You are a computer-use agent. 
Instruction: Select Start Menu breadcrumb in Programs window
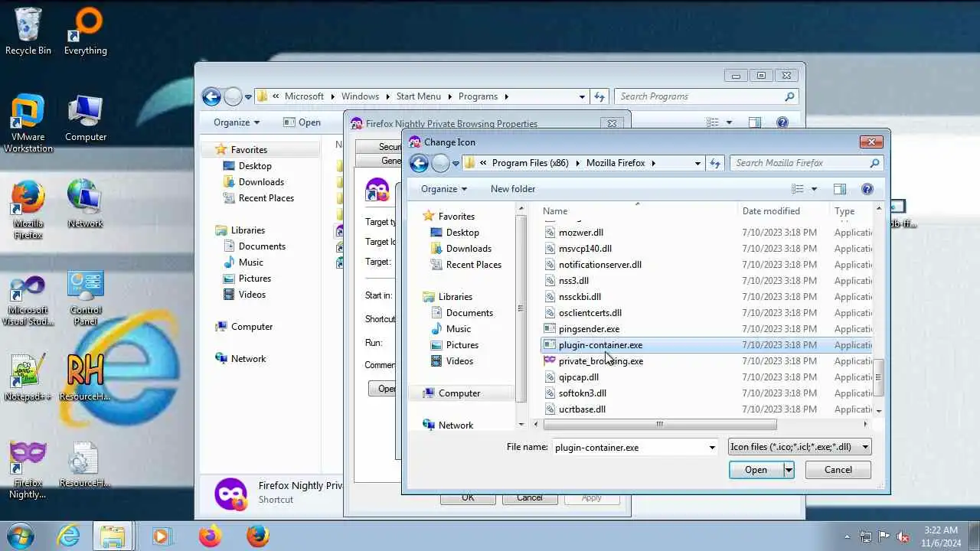(x=418, y=96)
